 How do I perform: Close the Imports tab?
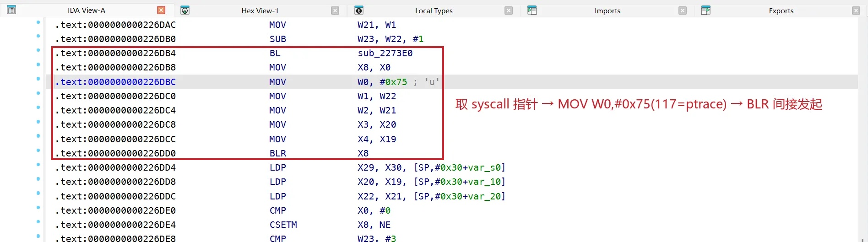coord(683,11)
